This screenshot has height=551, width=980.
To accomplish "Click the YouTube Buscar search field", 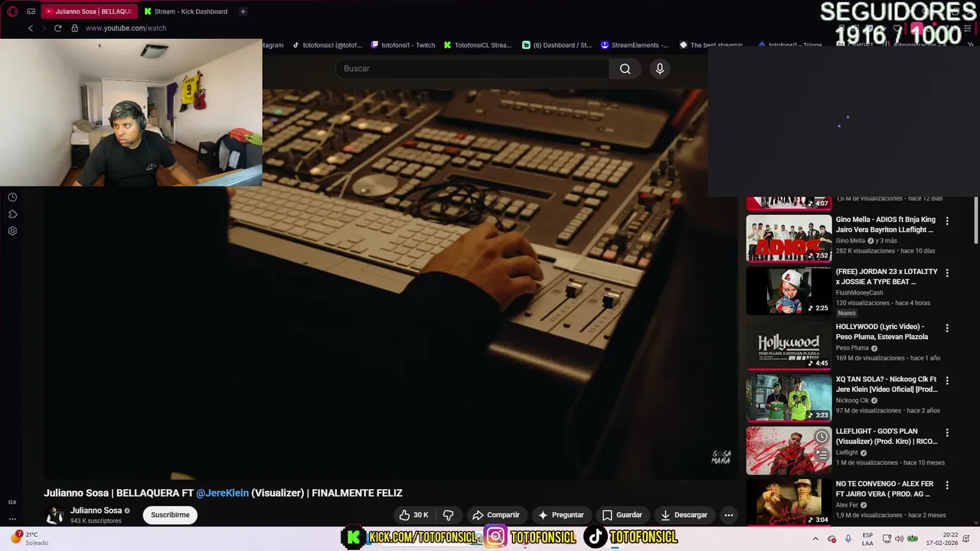I will (x=472, y=69).
